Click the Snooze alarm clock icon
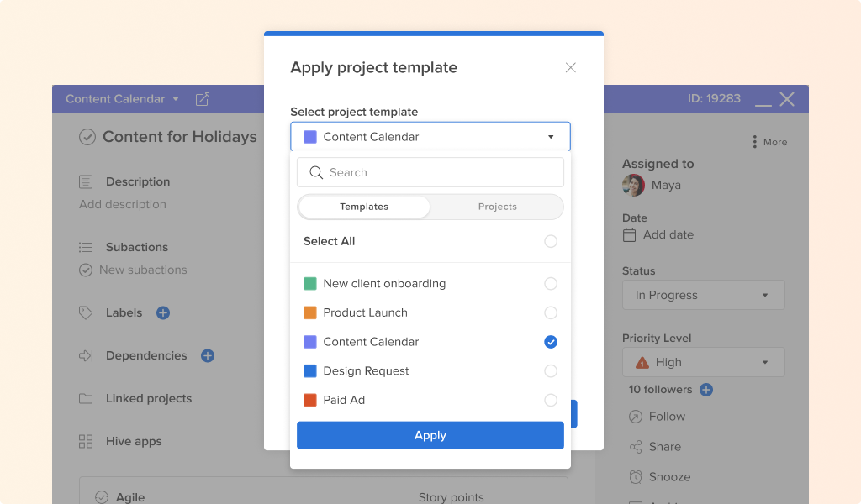 tap(636, 477)
